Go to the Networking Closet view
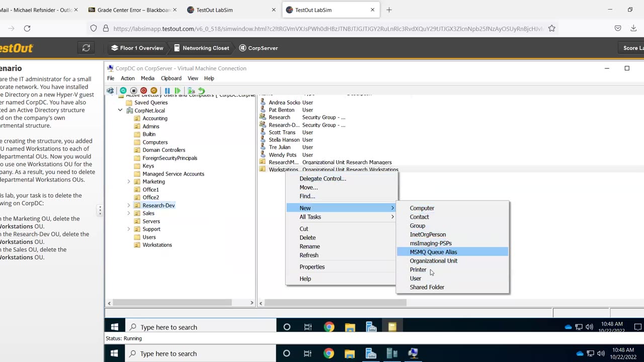The image size is (644, 362). [x=201, y=48]
